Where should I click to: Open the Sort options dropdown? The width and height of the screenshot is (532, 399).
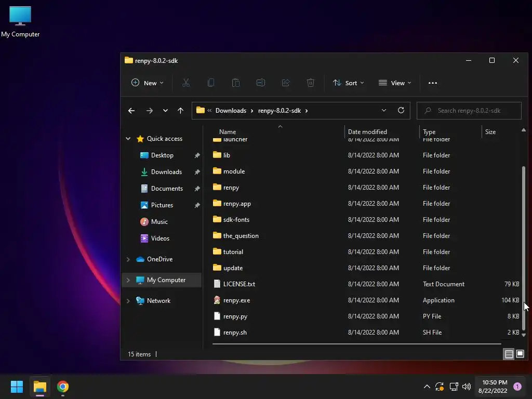349,83
